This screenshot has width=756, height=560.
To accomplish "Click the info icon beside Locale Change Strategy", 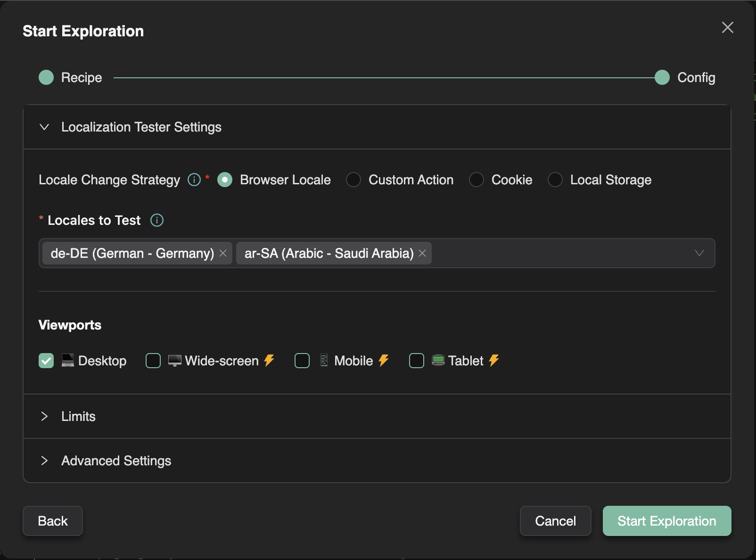I will pos(193,180).
